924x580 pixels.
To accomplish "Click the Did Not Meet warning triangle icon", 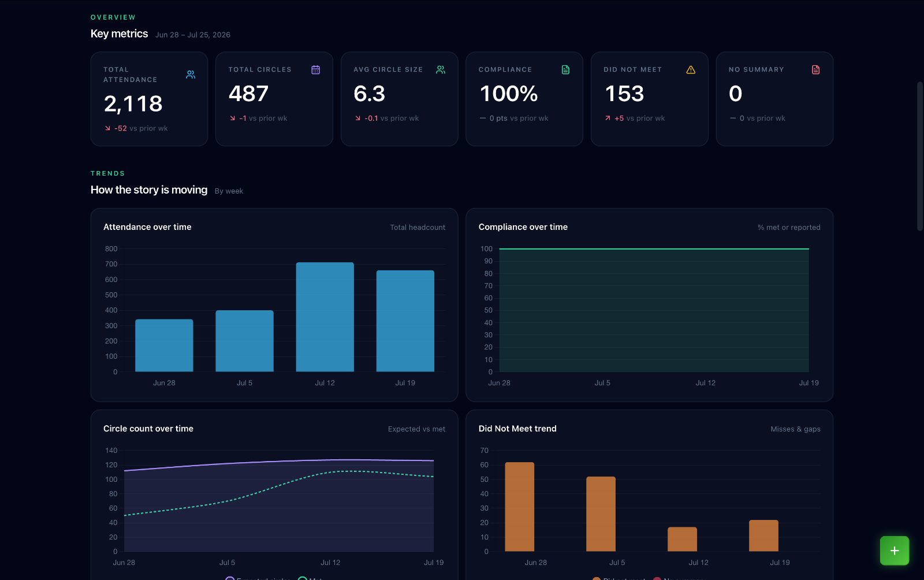I will click(691, 69).
